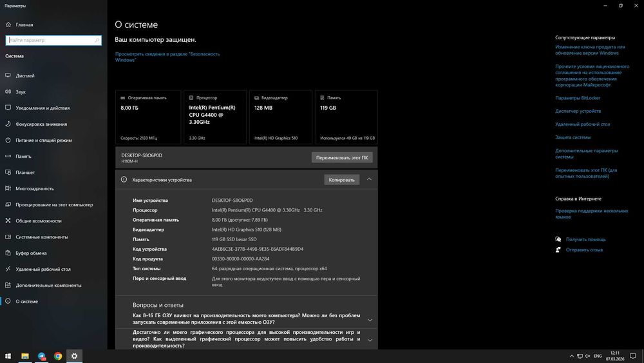Show hidden tray icons chevron
This screenshot has width=644, height=363.
coord(571,356)
